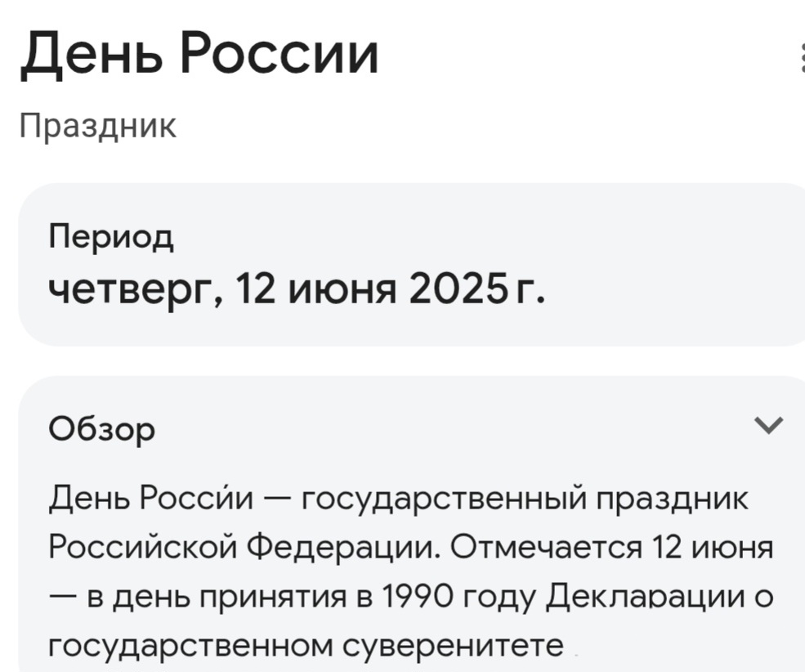The height and width of the screenshot is (672, 805).
Task: Select the Период label
Action: (111, 237)
